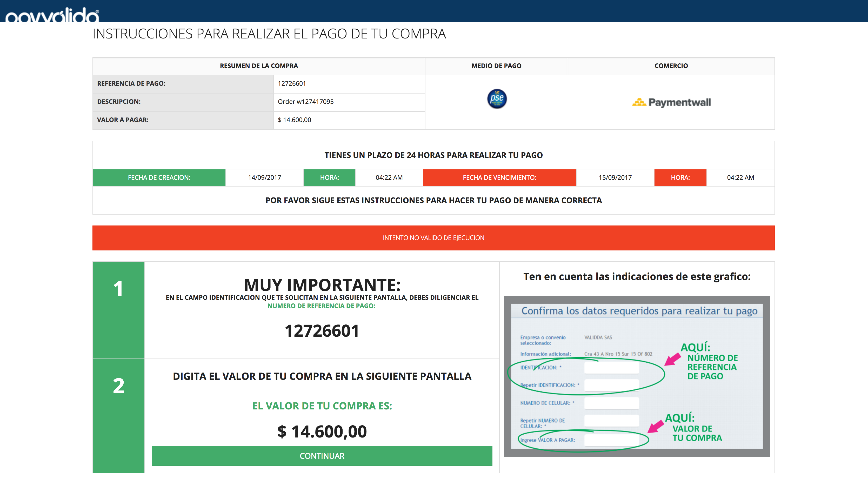Click the MEDIO DE PAGO column header
The image size is (868, 491).
point(497,66)
